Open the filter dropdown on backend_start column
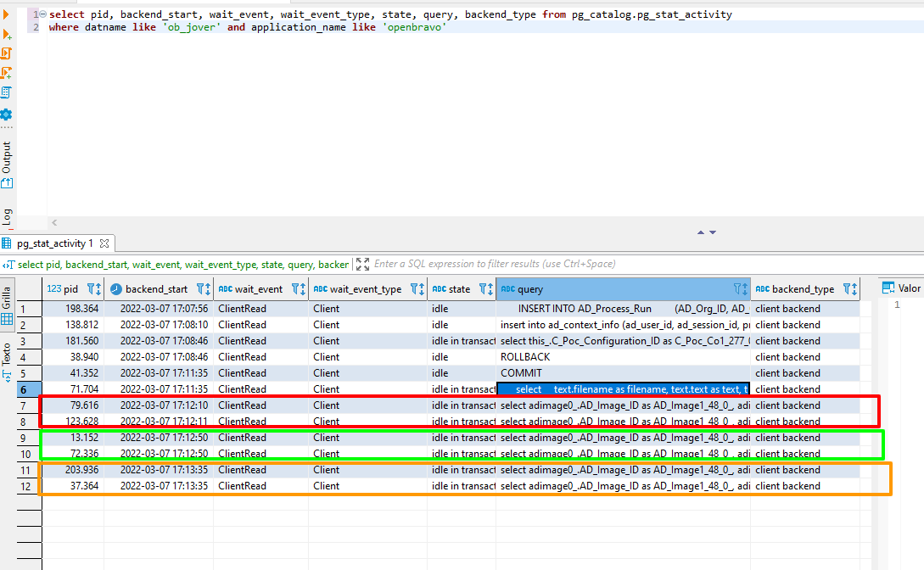The image size is (924, 570). 202,289
